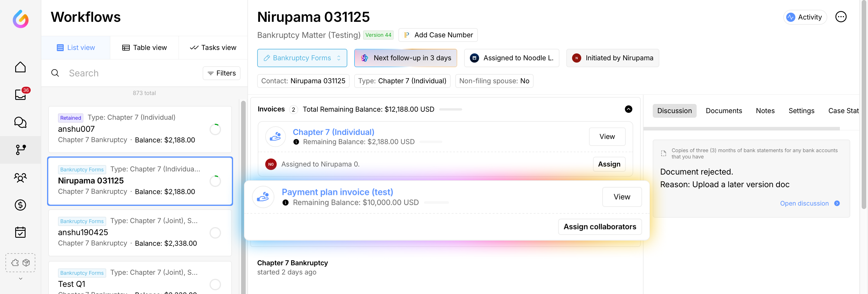868x294 pixels.
Task: Click the search magnifier icon
Action: [55, 73]
